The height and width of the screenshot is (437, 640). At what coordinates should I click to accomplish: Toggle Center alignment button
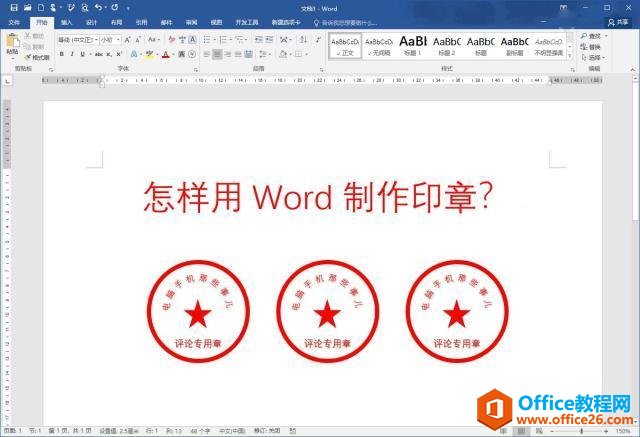217,54
